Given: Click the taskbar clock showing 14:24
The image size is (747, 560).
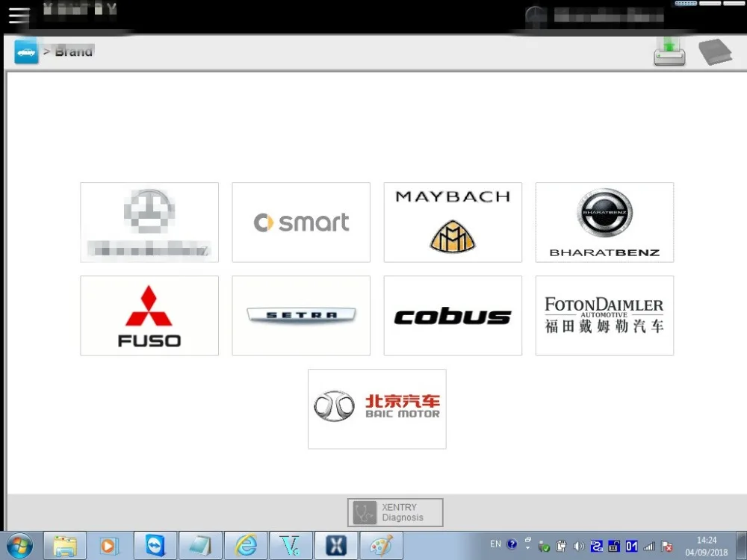Looking at the screenshot, I should pyautogui.click(x=707, y=547).
